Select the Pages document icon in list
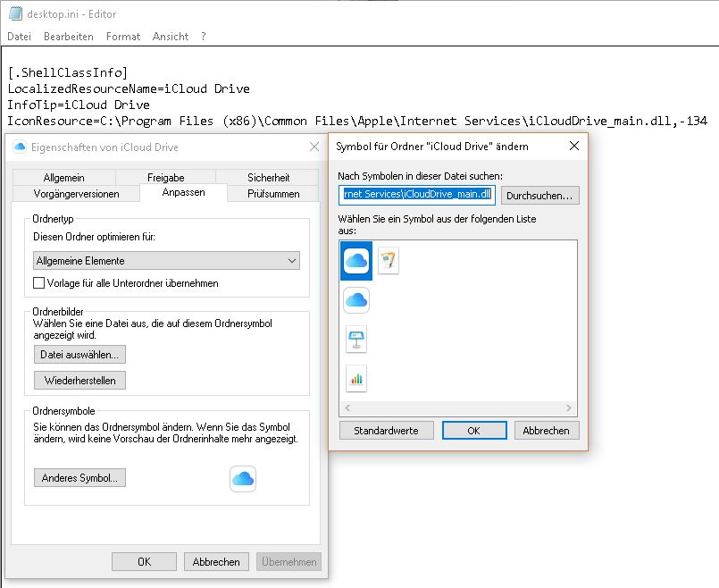Screen dimensions: 719x588 pos(389,260)
